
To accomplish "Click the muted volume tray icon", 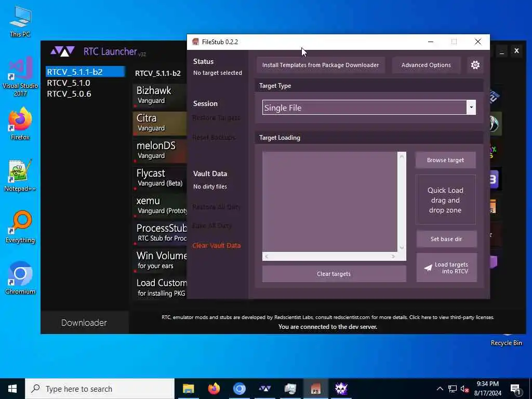I will point(464,389).
